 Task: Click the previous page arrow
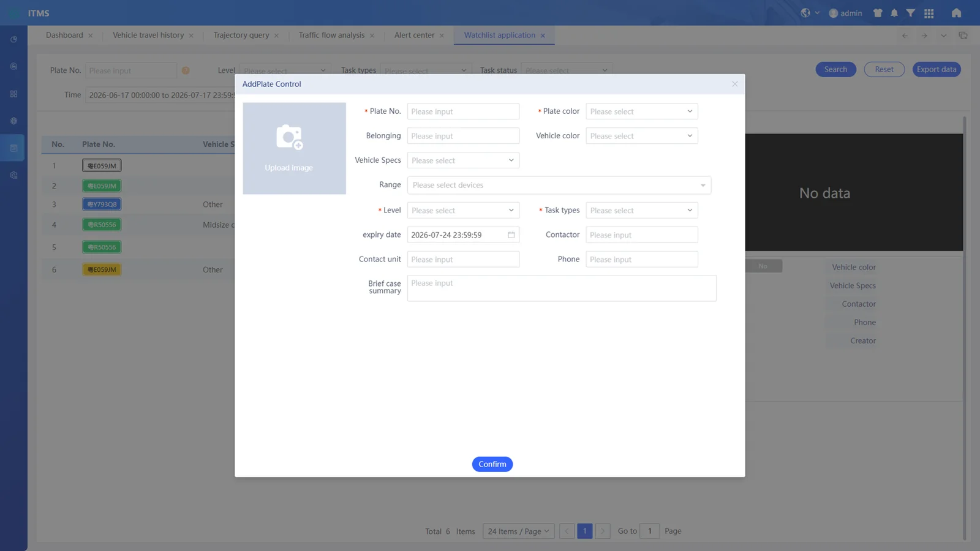coord(567,531)
